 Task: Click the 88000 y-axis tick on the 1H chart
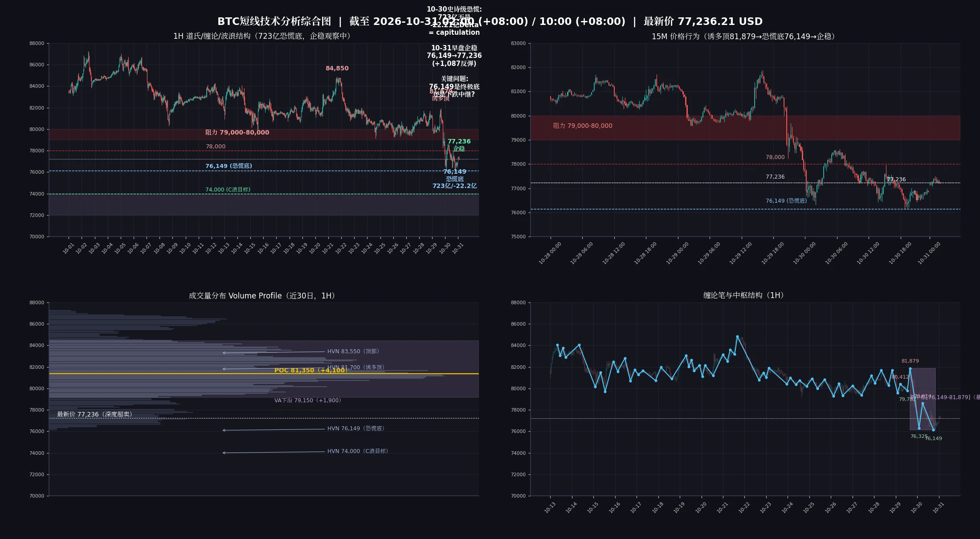37,44
